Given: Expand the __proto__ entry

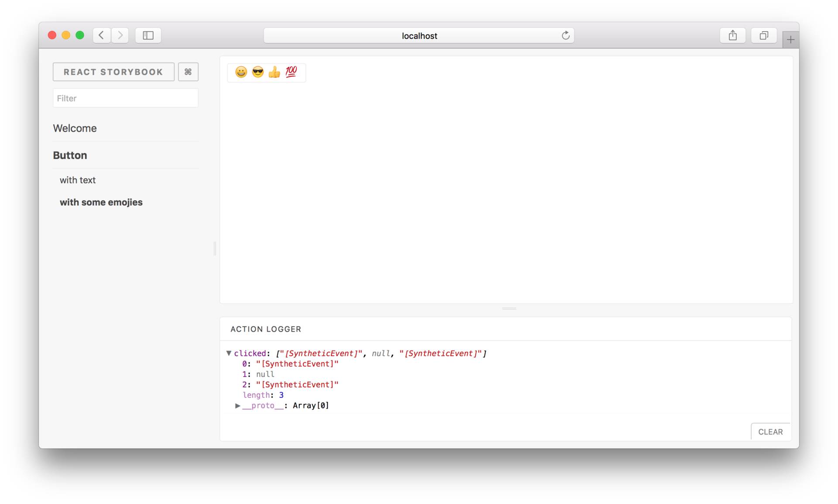Looking at the screenshot, I should pyautogui.click(x=238, y=406).
